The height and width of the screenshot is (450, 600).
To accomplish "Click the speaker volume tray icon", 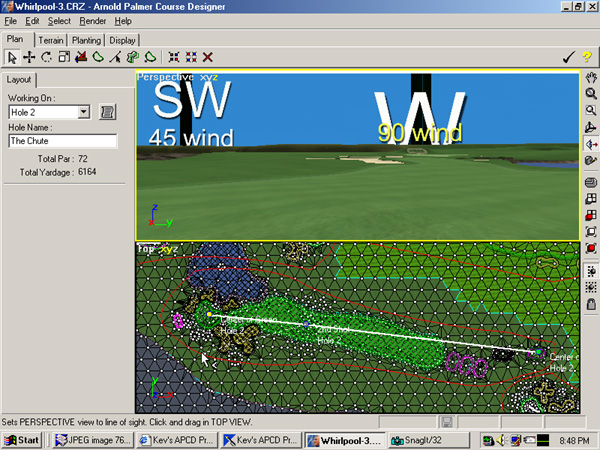I will tap(502, 440).
